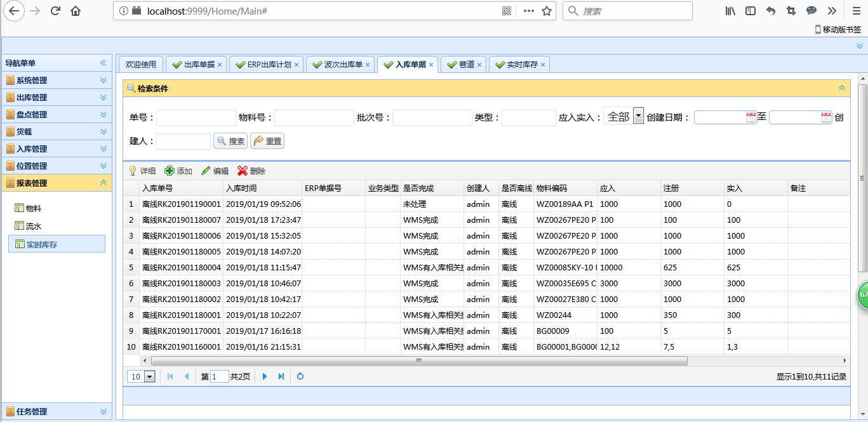
Task: Switch to the 欢迎使用 tab
Action: click(x=141, y=65)
